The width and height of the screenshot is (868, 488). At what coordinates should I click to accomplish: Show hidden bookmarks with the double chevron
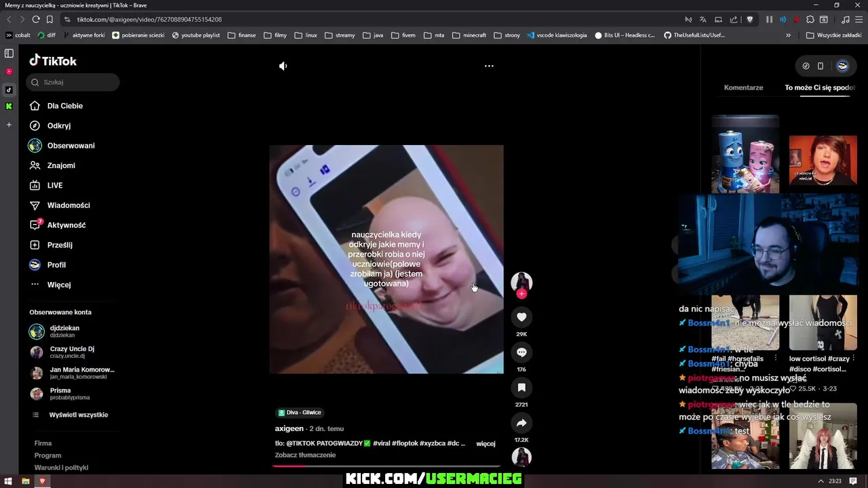tap(788, 35)
